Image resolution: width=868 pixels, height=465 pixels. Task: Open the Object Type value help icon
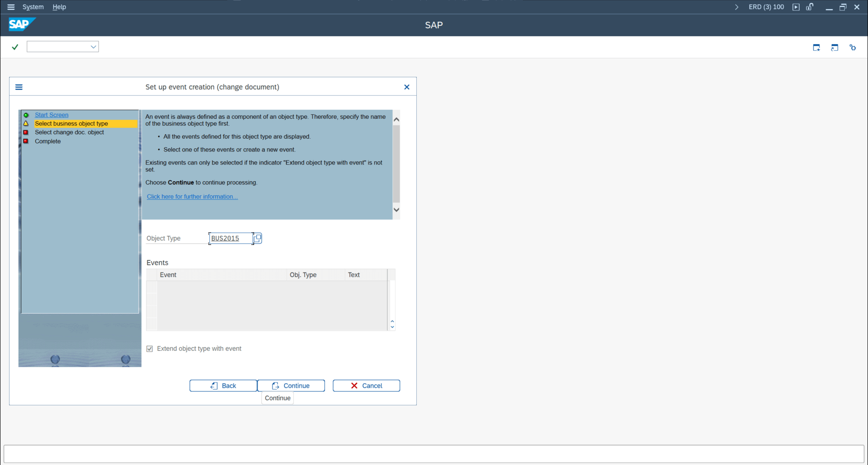click(258, 238)
